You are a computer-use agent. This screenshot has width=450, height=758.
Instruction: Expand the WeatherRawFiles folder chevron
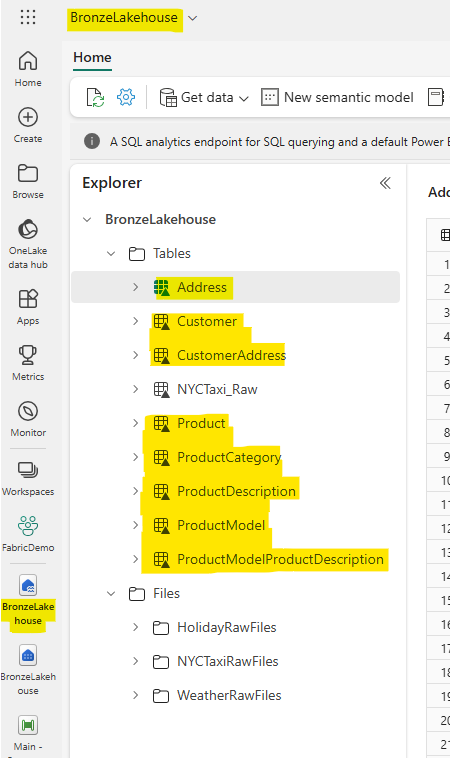pos(136,696)
